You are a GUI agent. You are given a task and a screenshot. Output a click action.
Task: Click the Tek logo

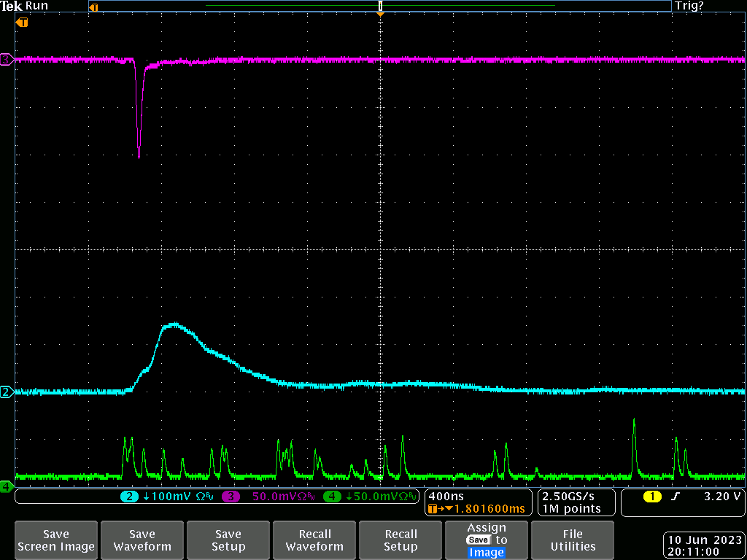[x=12, y=6]
